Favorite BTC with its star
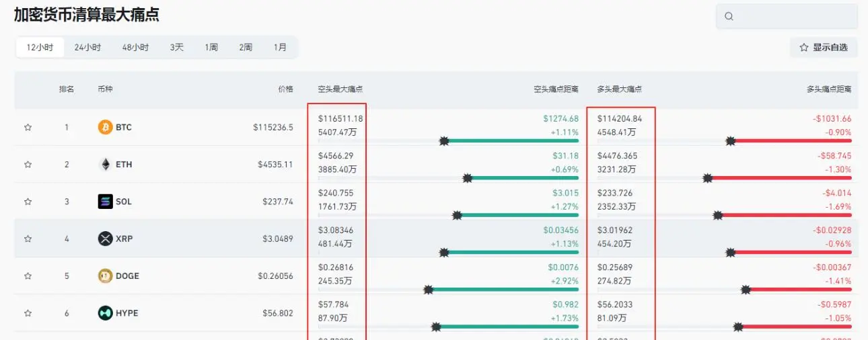 click(x=28, y=127)
